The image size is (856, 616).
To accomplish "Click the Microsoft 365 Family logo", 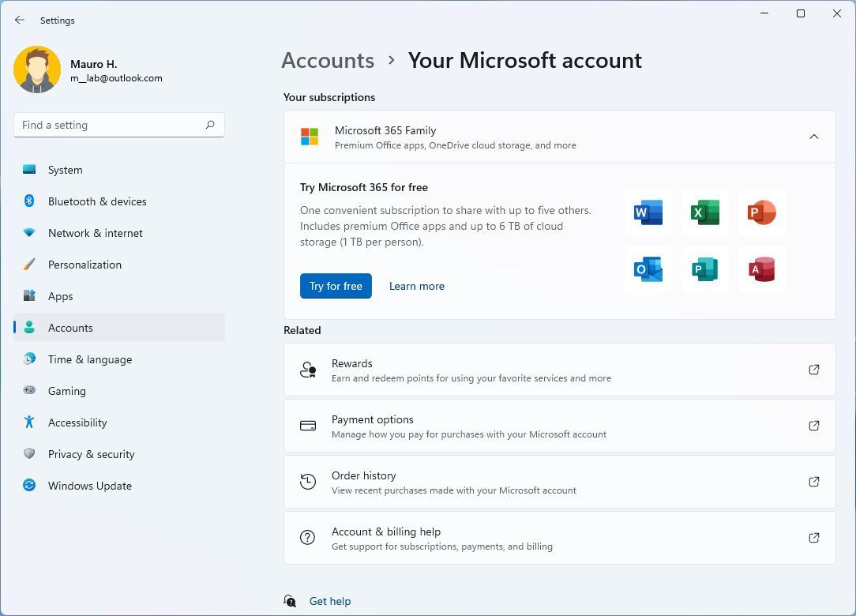I will click(x=310, y=136).
